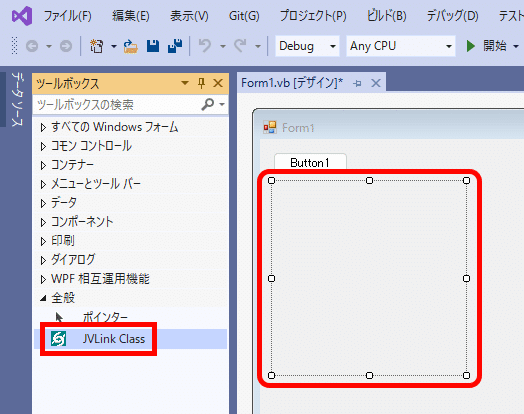Open the toolbox search options dropdown

[x=222, y=105]
